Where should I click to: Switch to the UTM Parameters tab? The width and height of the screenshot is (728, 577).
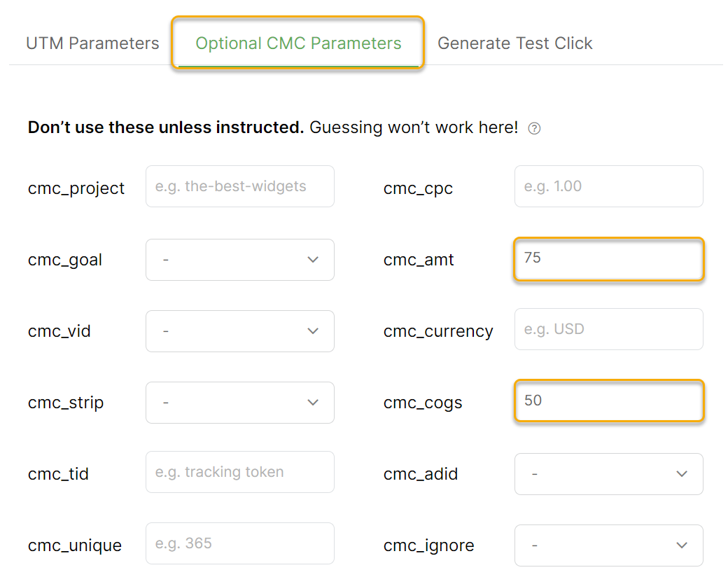92,43
